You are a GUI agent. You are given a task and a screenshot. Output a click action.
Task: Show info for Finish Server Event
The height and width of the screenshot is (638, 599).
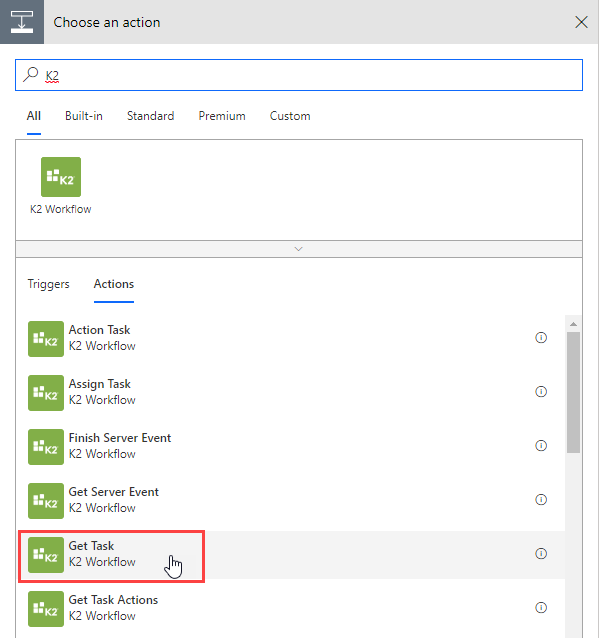coord(541,446)
